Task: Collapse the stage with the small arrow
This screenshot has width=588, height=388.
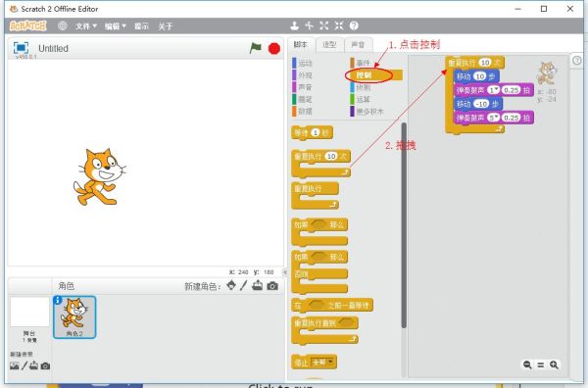Action: [x=285, y=272]
